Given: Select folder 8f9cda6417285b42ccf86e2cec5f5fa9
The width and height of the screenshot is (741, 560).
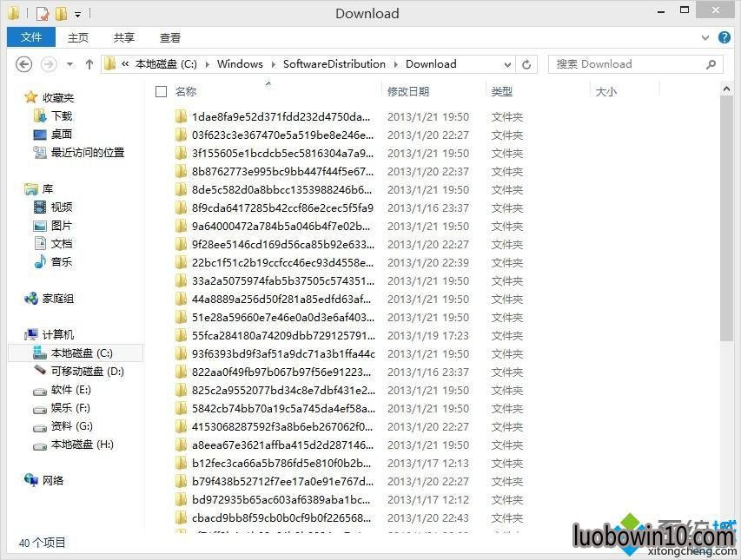Looking at the screenshot, I should click(x=282, y=208).
